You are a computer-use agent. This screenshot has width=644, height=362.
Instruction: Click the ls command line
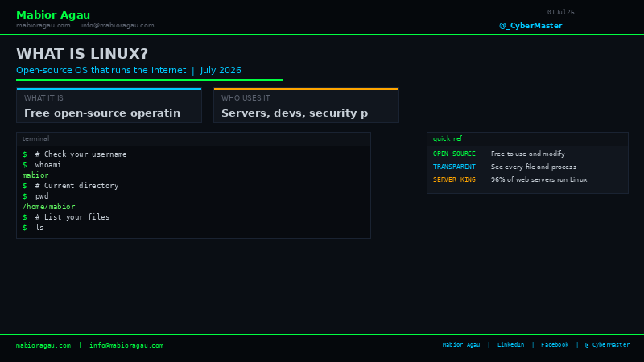[x=39, y=228]
